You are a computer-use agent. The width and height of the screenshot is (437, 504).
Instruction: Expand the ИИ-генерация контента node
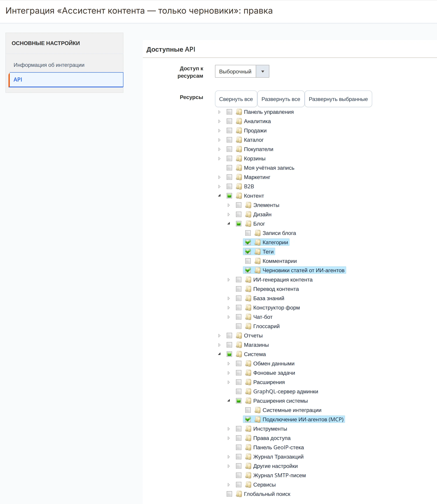tap(229, 280)
